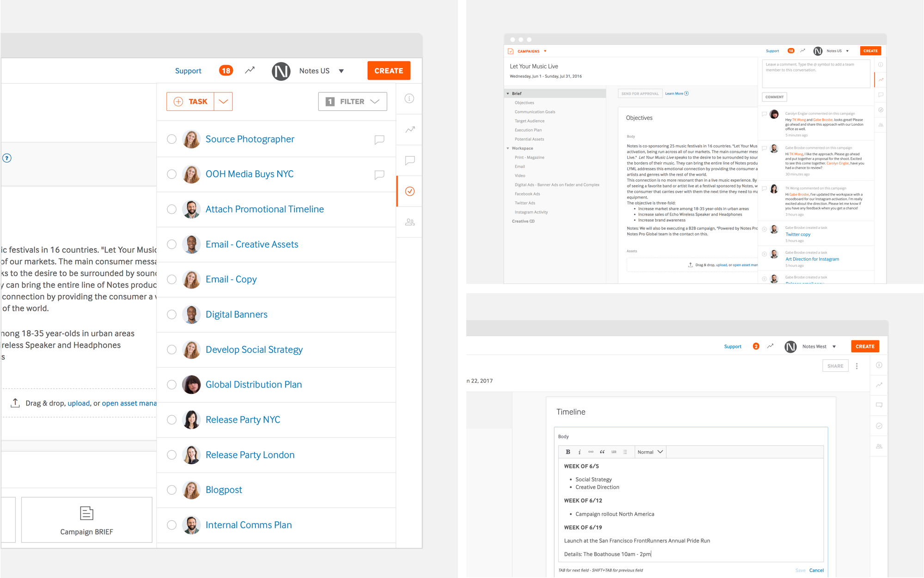This screenshot has height=578, width=924.
Task: Mark Source Photographer task complete
Action: pos(171,139)
